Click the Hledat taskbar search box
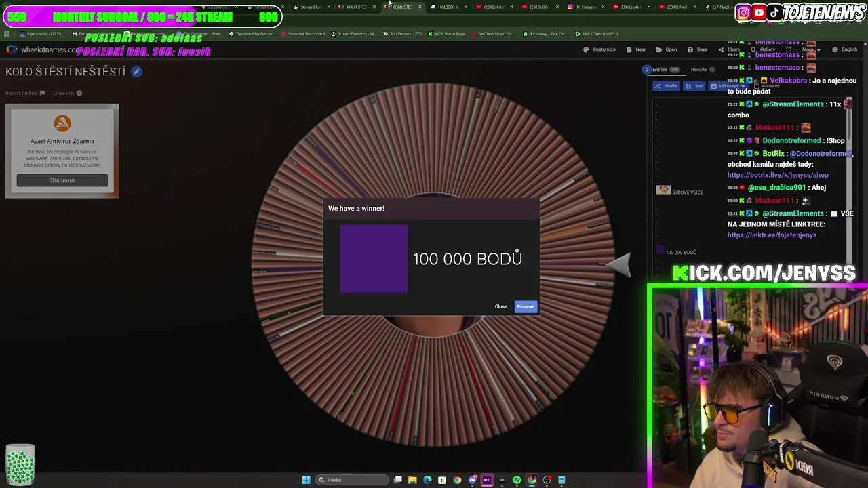Viewport: 868px width, 488px height. (x=351, y=480)
